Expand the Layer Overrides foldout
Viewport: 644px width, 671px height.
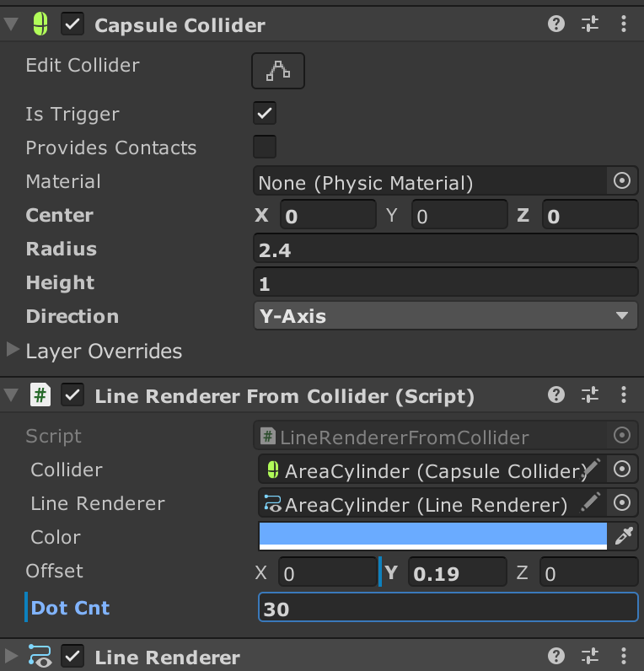click(13, 350)
